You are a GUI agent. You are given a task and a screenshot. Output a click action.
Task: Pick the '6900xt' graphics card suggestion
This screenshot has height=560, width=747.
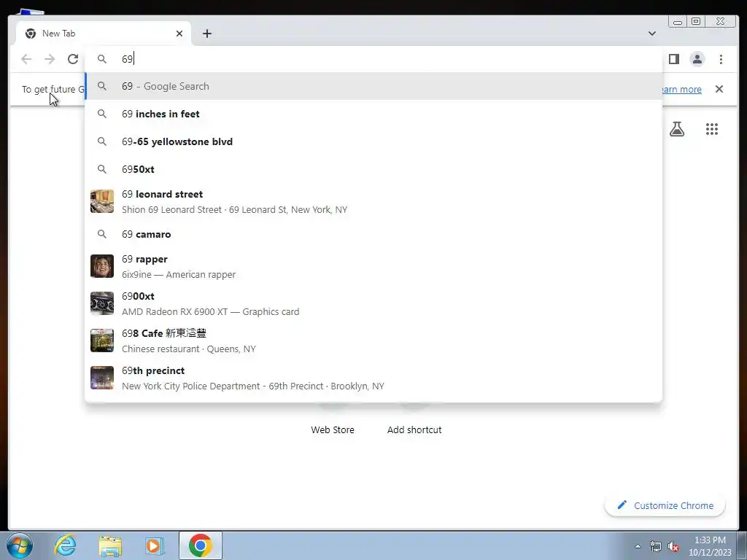tap(373, 304)
